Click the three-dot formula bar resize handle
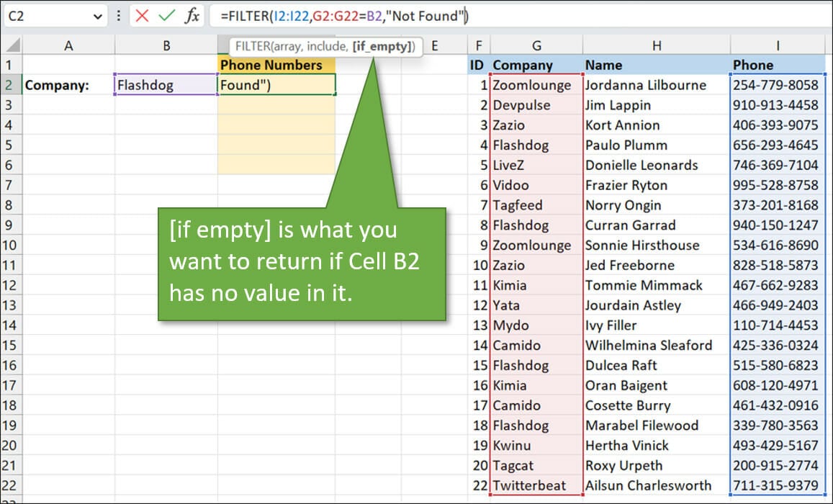833x504 pixels. [120, 16]
